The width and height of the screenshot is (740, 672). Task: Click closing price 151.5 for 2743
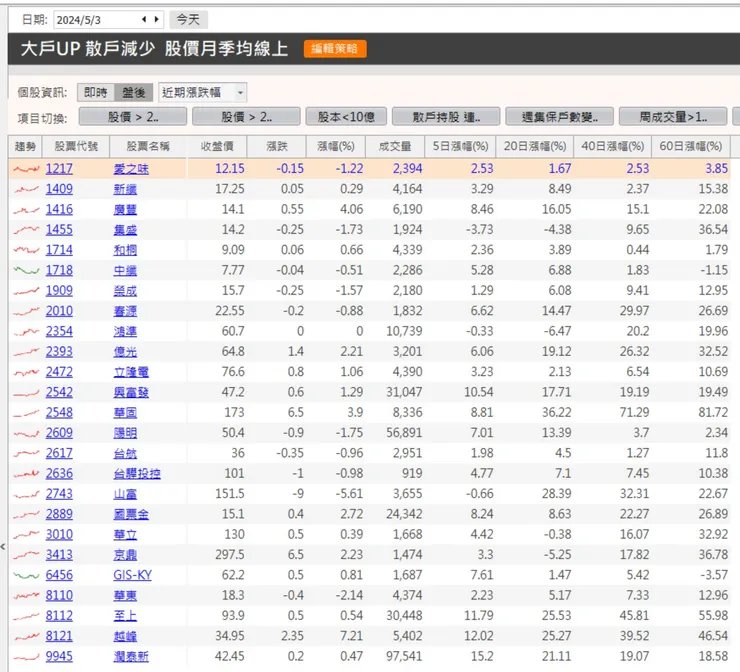click(230, 493)
